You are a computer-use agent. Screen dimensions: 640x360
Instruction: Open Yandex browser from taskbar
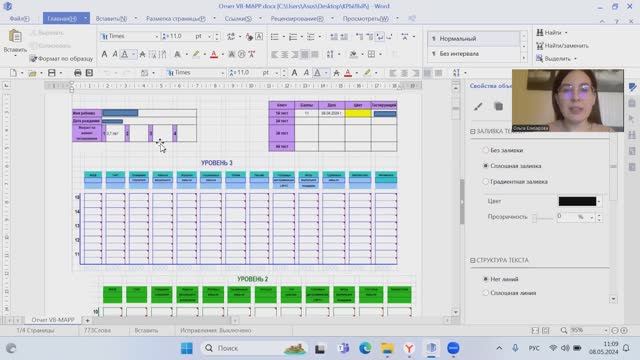[x=409, y=348]
